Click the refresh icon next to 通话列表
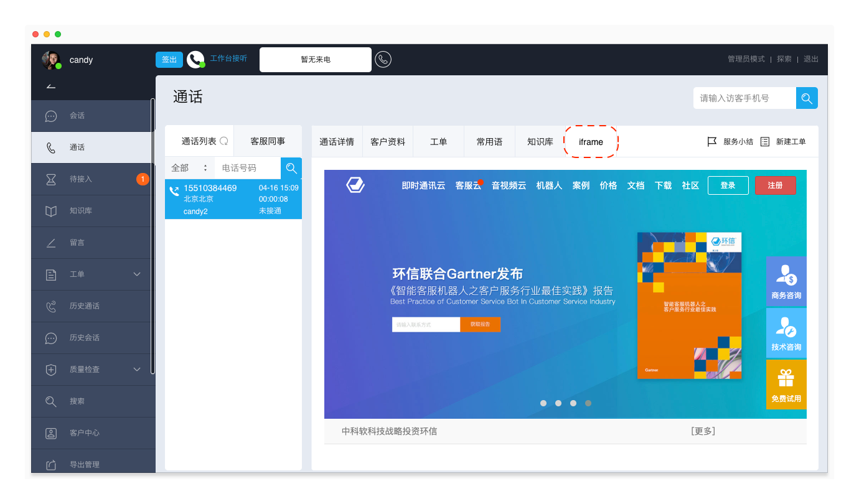This screenshot has height=504, width=859. click(224, 141)
